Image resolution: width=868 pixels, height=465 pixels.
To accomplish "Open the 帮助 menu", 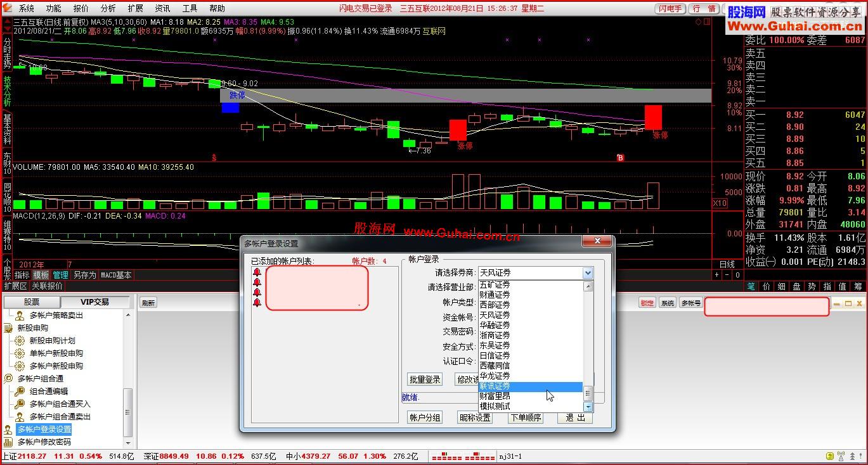I will [x=217, y=8].
